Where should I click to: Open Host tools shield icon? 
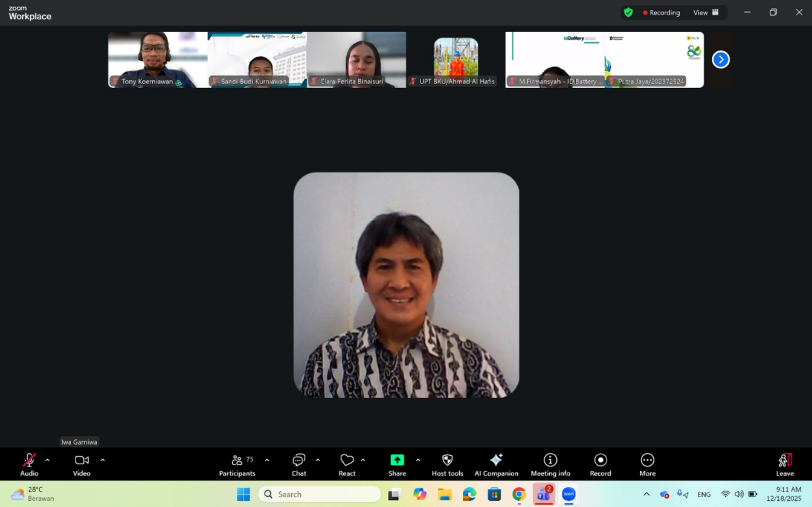tap(447, 463)
